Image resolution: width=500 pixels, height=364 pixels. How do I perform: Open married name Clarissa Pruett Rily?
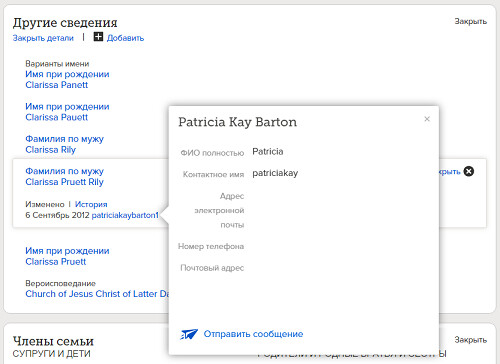coord(65,182)
